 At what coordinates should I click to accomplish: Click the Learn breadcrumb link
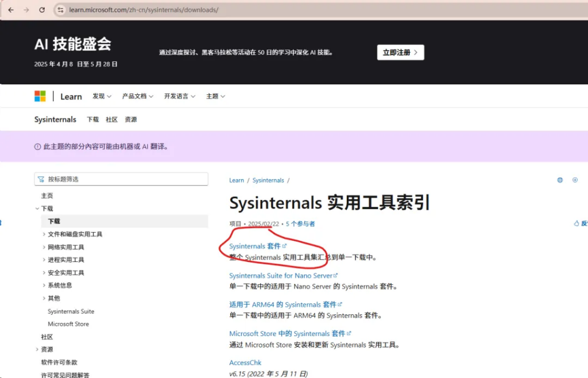pos(236,180)
